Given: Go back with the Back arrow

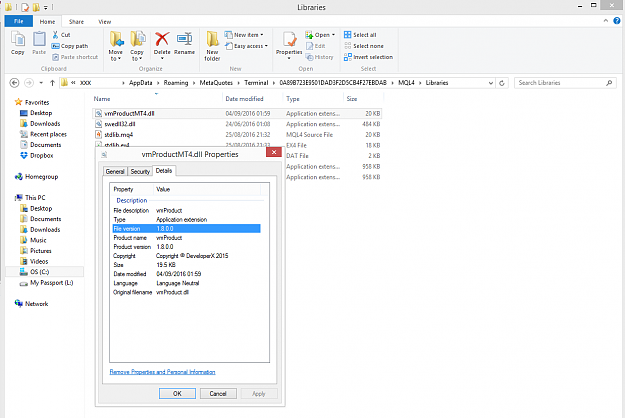Looking at the screenshot, I should [x=14, y=83].
